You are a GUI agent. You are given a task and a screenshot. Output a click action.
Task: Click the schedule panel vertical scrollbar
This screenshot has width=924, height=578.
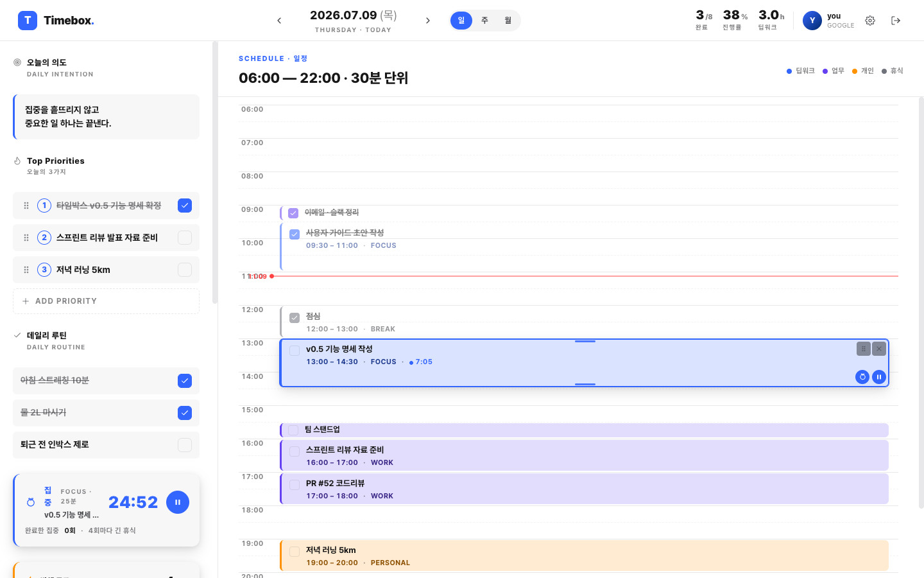click(x=921, y=302)
